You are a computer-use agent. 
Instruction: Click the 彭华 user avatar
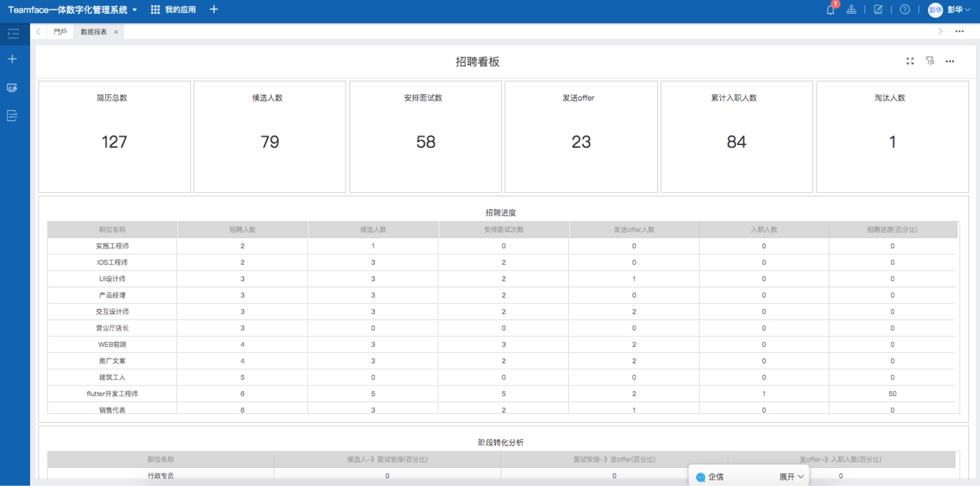pyautogui.click(x=935, y=10)
